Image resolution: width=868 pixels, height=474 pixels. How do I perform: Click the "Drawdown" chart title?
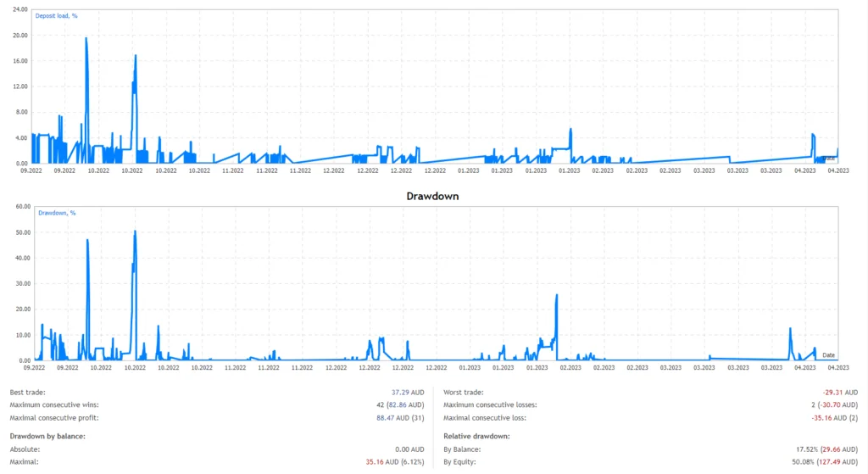pyautogui.click(x=433, y=195)
